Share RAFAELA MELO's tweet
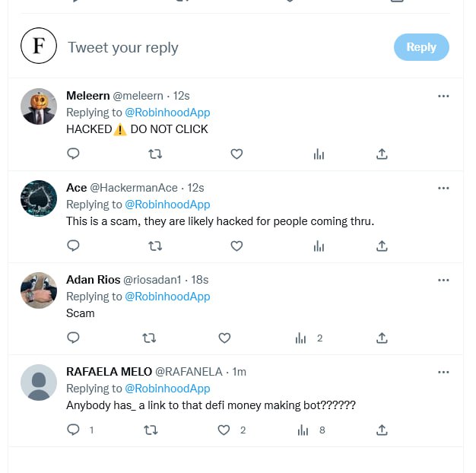 (382, 430)
